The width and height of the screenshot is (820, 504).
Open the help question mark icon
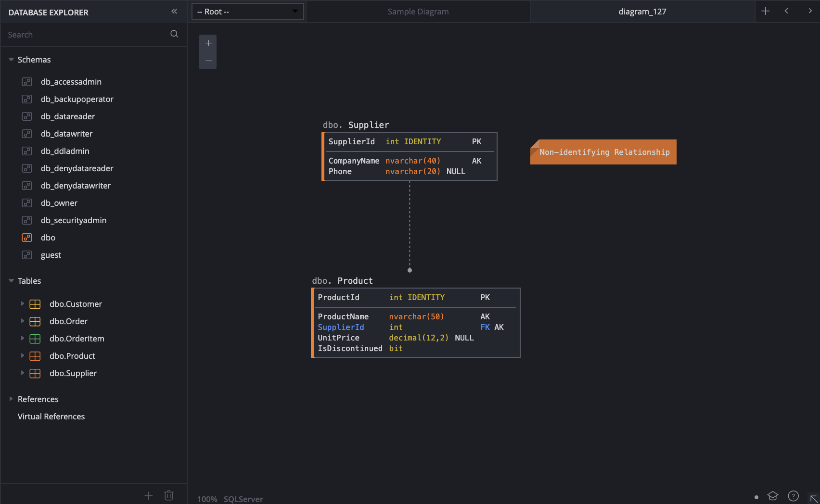point(792,496)
